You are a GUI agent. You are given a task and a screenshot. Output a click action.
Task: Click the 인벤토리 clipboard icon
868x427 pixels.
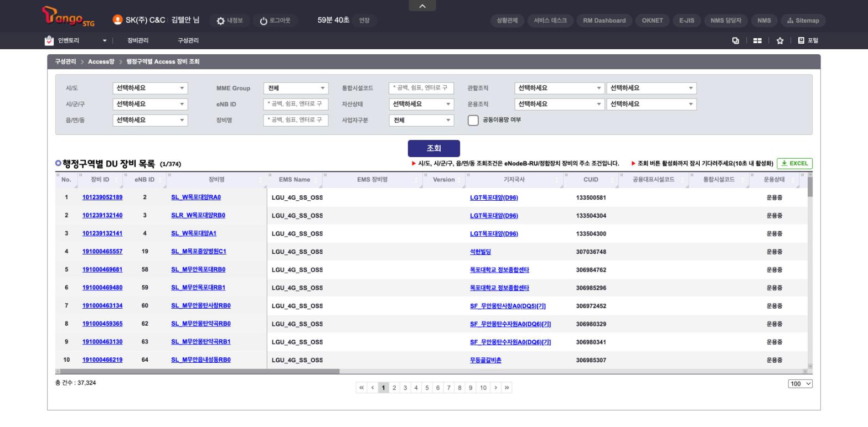coord(49,40)
